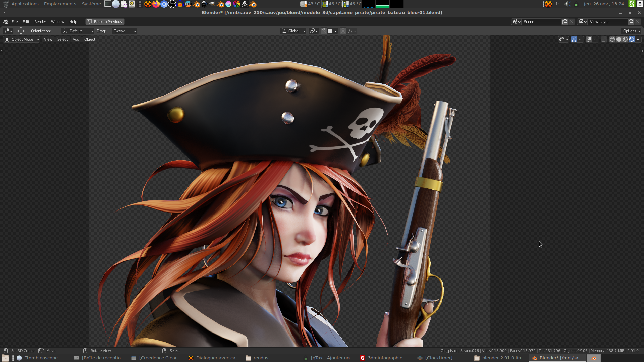Change Drag setting from Tweak
This screenshot has height=362, width=644.
(124, 31)
